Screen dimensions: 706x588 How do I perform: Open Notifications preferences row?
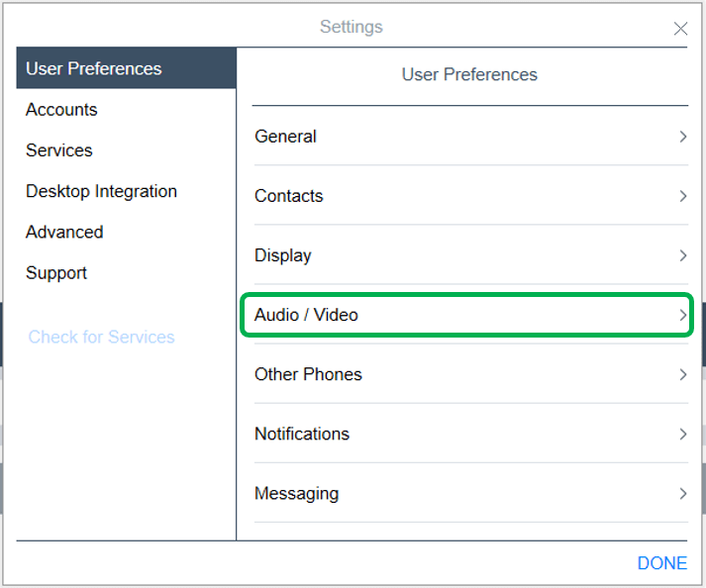[x=302, y=434]
